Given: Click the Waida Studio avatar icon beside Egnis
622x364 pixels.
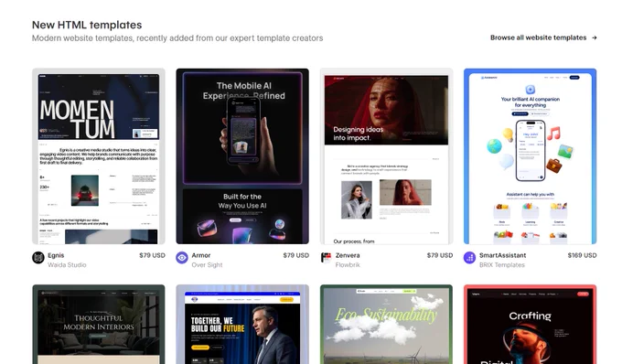Looking at the screenshot, I should click(x=38, y=258).
